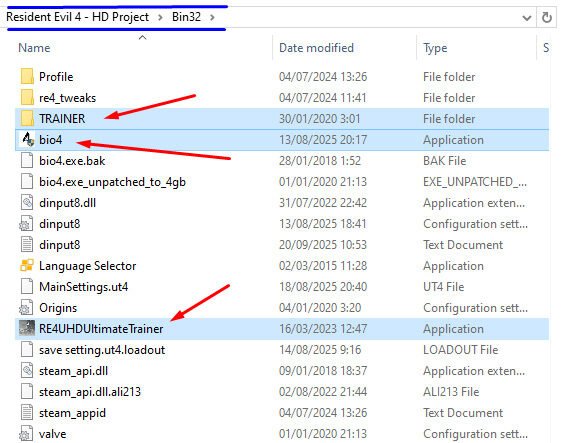Click the Language Selector application icon
This screenshot has width=565, height=443.
[x=27, y=266]
